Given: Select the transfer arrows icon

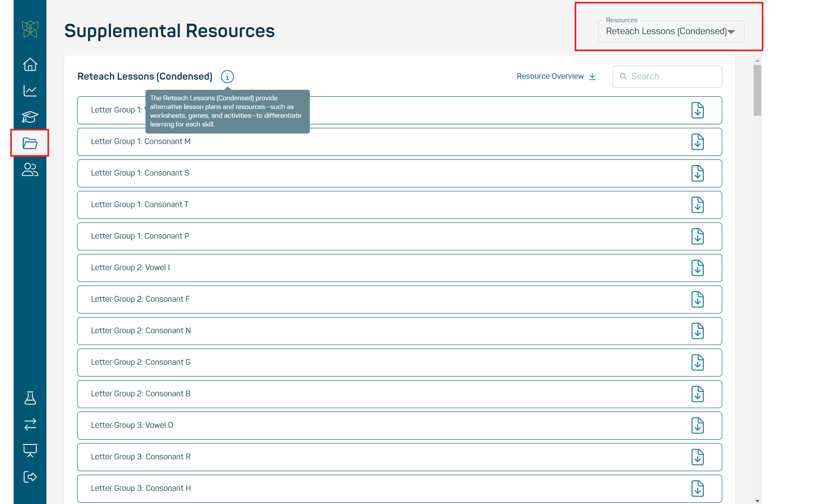Looking at the screenshot, I should 29,424.
